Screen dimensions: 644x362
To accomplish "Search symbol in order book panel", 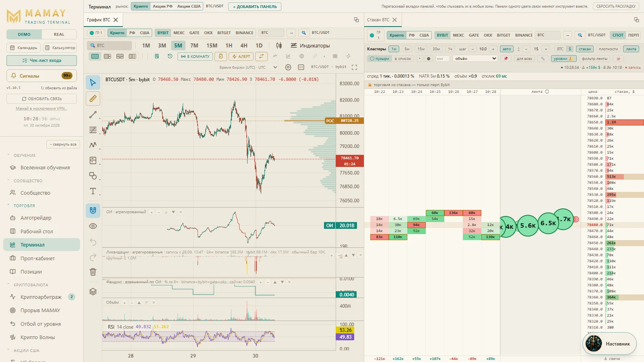I will 580,35.
